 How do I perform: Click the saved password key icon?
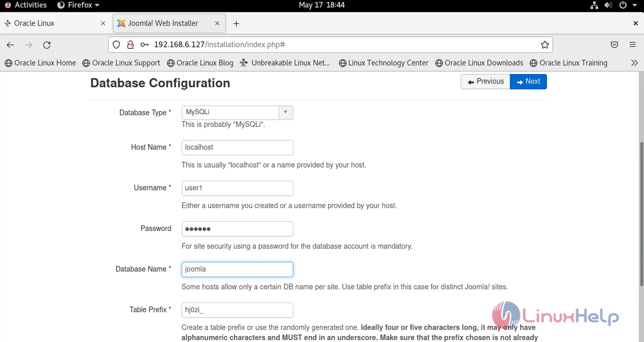coord(144,45)
